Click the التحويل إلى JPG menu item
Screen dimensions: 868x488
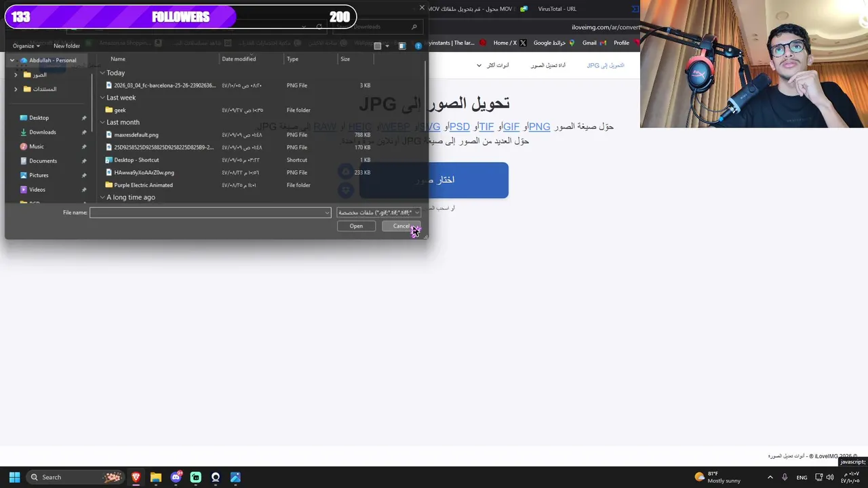point(606,65)
